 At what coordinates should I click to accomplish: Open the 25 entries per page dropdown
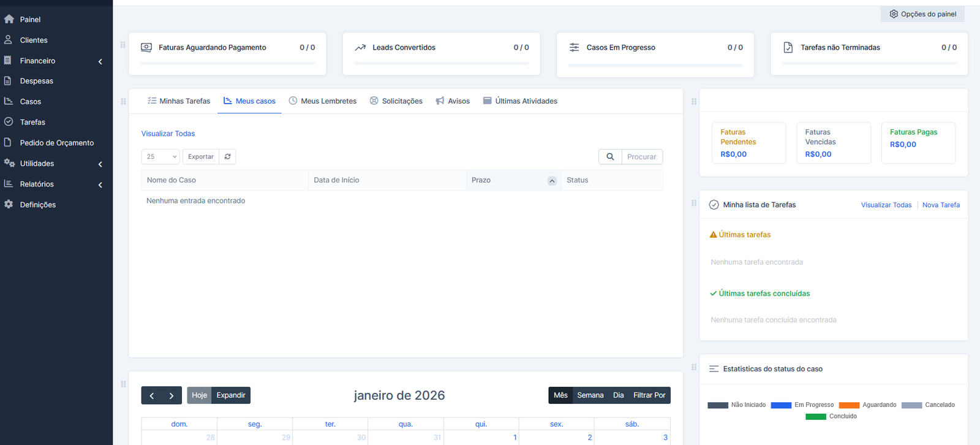click(160, 157)
